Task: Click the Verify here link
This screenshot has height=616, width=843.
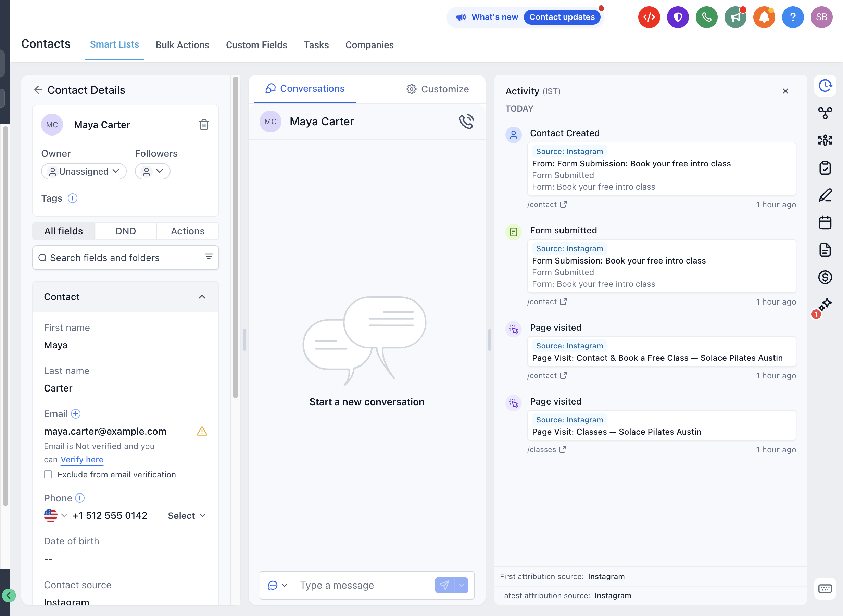Action: click(x=82, y=459)
